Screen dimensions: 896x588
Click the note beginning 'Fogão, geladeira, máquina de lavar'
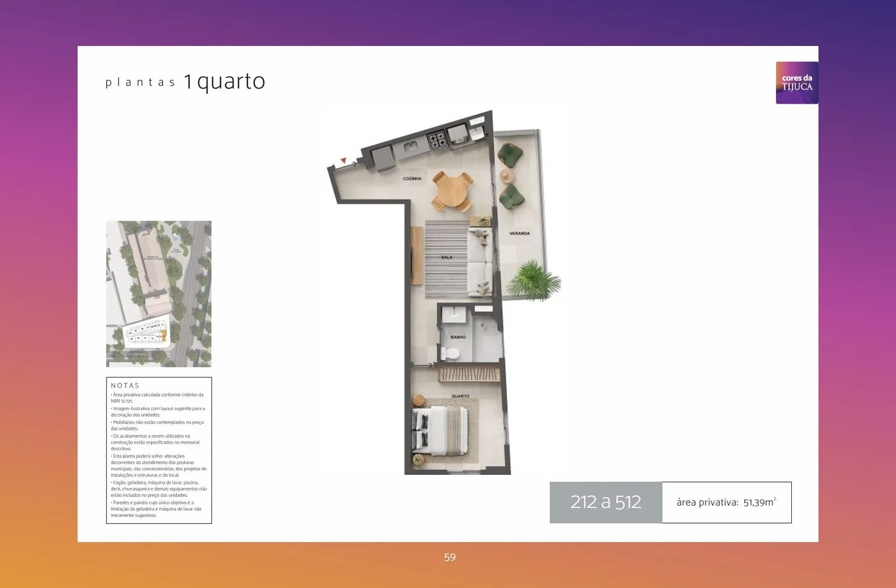pyautogui.click(x=158, y=488)
